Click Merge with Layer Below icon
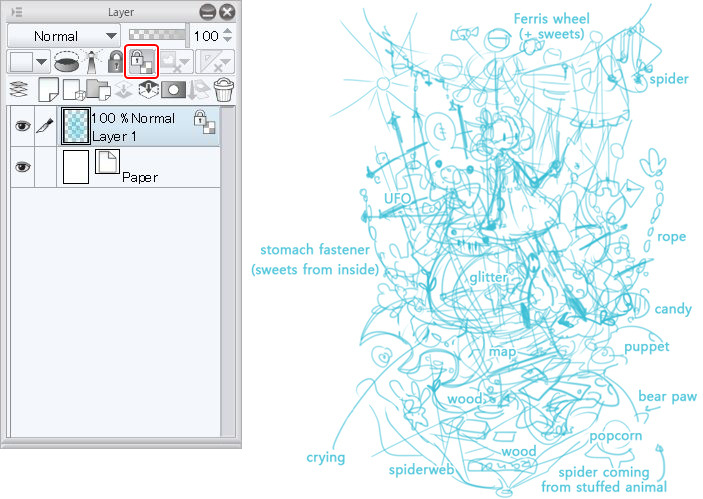 click(148, 90)
